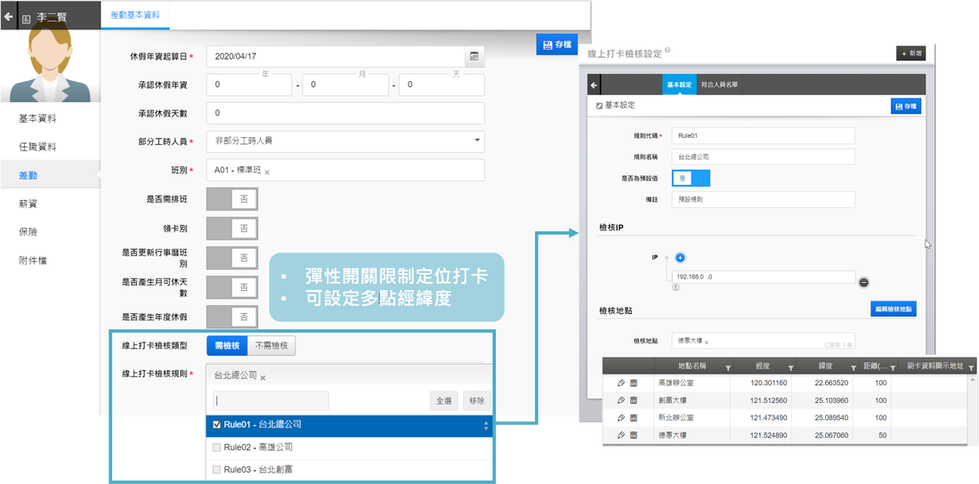Click 移除 in the rule dropdown
This screenshot has width=979, height=484.
[x=477, y=401]
